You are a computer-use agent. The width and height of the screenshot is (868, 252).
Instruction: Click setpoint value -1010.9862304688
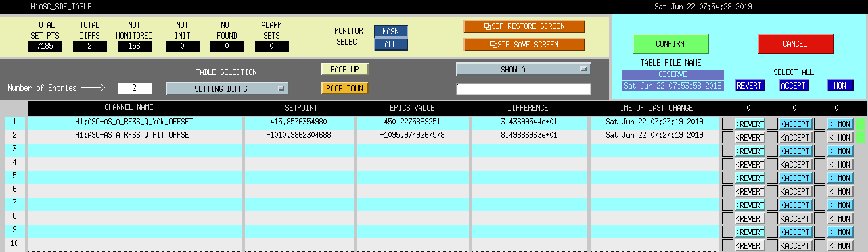click(x=298, y=135)
